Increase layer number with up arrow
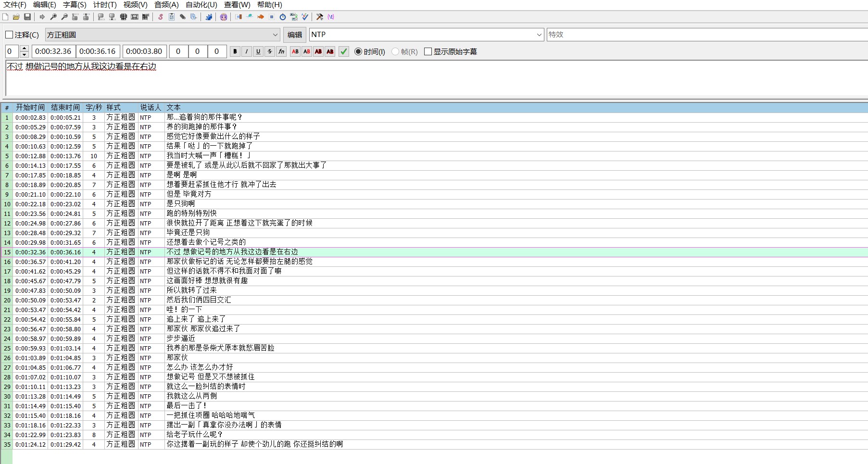The width and height of the screenshot is (868, 464). pyautogui.click(x=25, y=49)
